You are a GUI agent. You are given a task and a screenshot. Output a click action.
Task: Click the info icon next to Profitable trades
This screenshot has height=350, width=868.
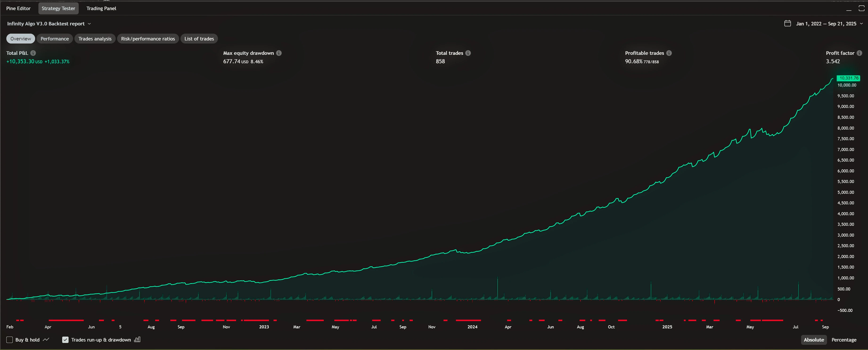[669, 53]
